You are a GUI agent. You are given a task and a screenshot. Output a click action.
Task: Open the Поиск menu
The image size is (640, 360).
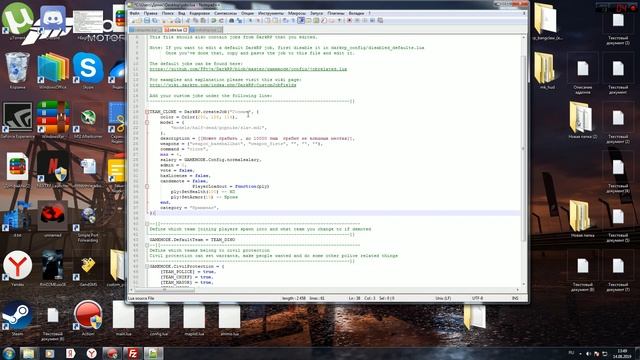pos(167,13)
